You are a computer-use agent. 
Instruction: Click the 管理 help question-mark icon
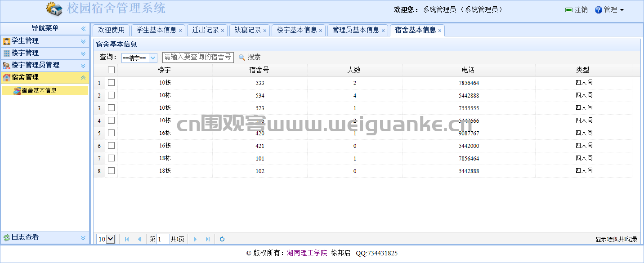[599, 10]
